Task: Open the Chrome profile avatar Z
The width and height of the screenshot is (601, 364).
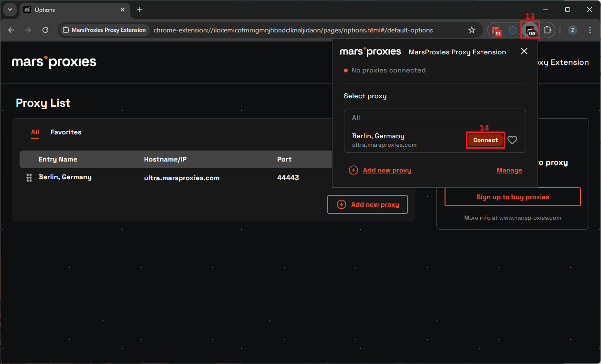Action: (573, 30)
